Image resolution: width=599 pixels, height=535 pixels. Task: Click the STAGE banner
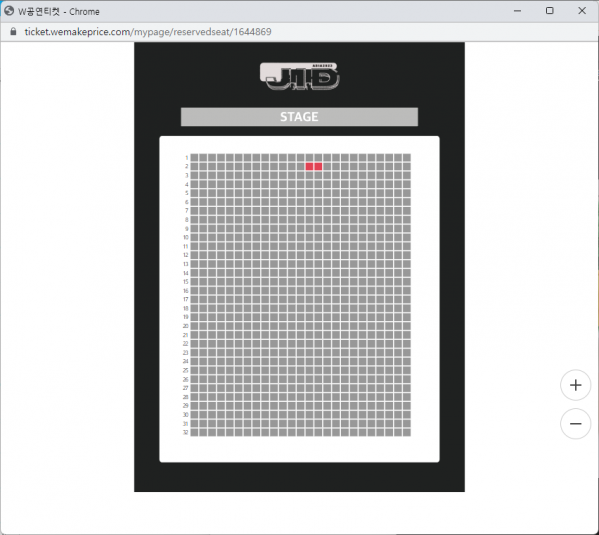[299, 117]
